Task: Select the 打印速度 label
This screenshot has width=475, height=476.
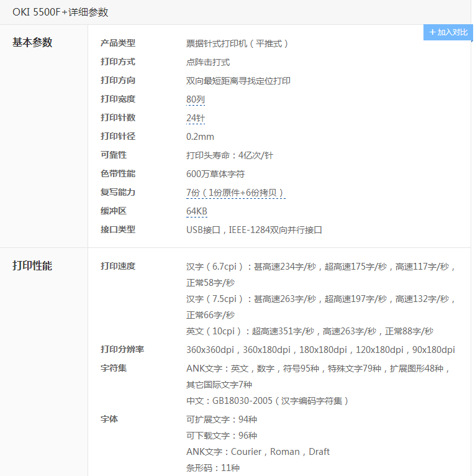Action: pyautogui.click(x=118, y=266)
